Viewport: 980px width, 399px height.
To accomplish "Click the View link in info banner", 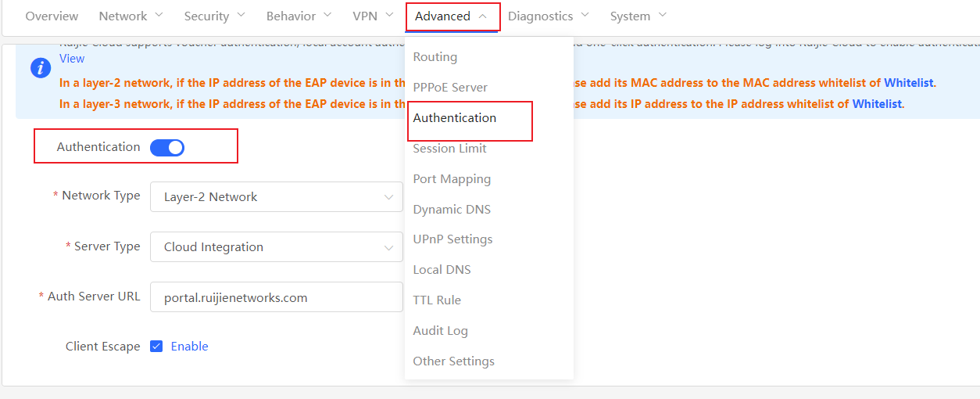I will (x=72, y=59).
